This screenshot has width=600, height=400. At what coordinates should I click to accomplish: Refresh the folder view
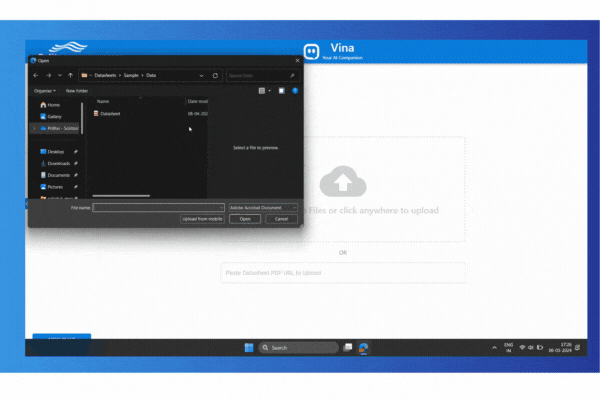coord(215,75)
